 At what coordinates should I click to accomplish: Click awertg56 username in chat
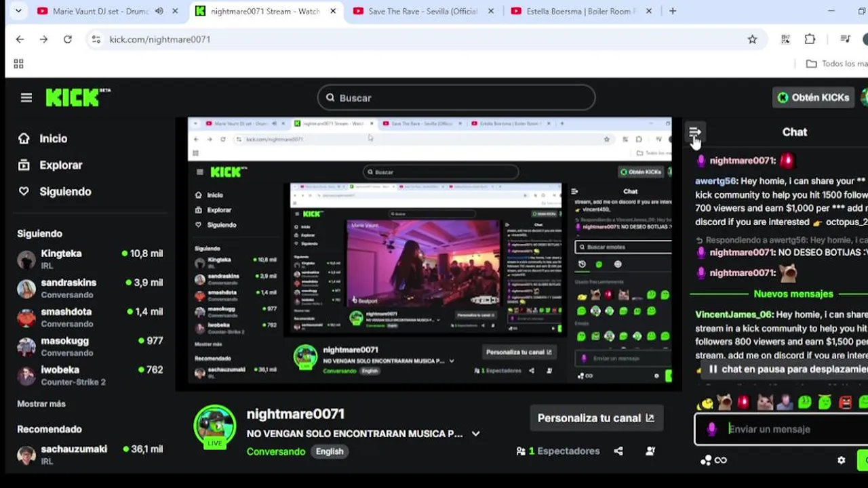(715, 181)
